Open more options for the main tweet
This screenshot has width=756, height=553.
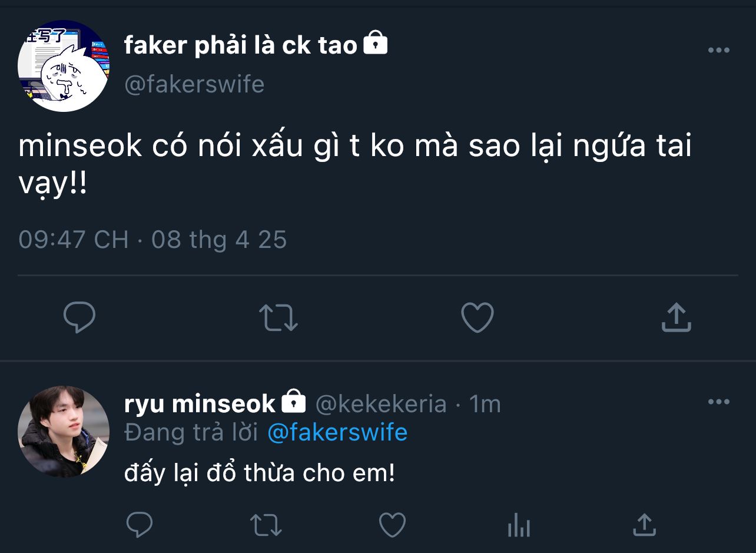pos(718,50)
